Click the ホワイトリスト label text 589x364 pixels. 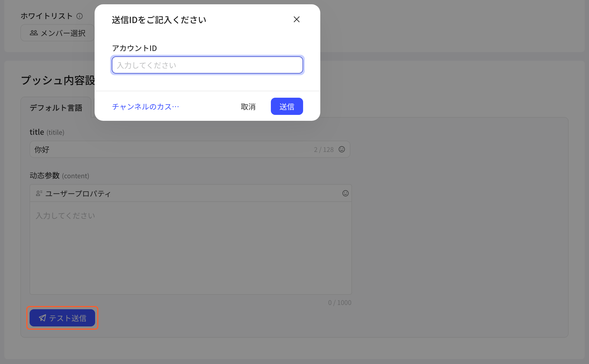47,16
